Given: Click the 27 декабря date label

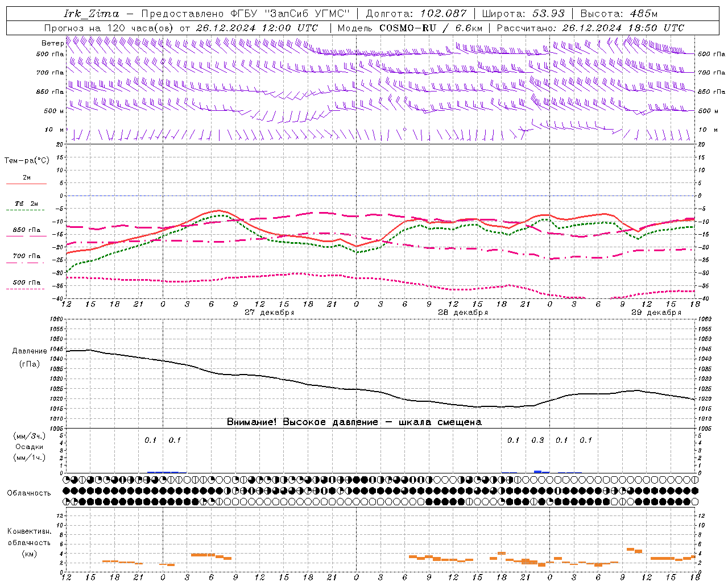Looking at the screenshot, I should (270, 313).
